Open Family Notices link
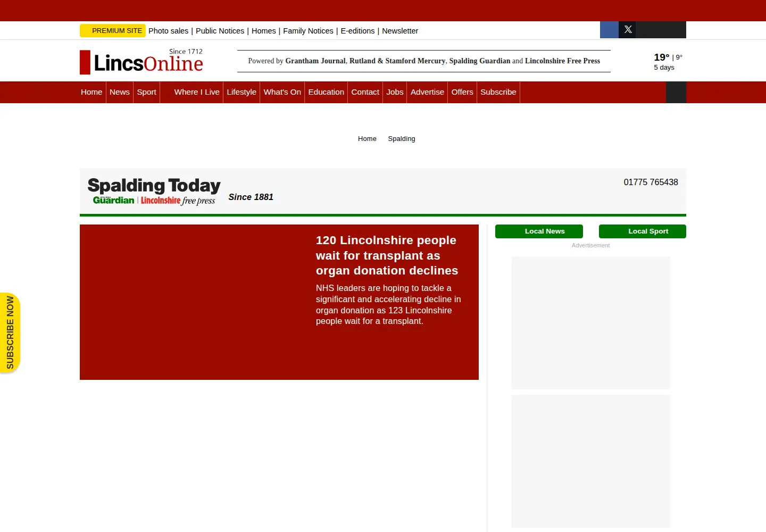Screen dimensions: 766x532 click(308, 31)
